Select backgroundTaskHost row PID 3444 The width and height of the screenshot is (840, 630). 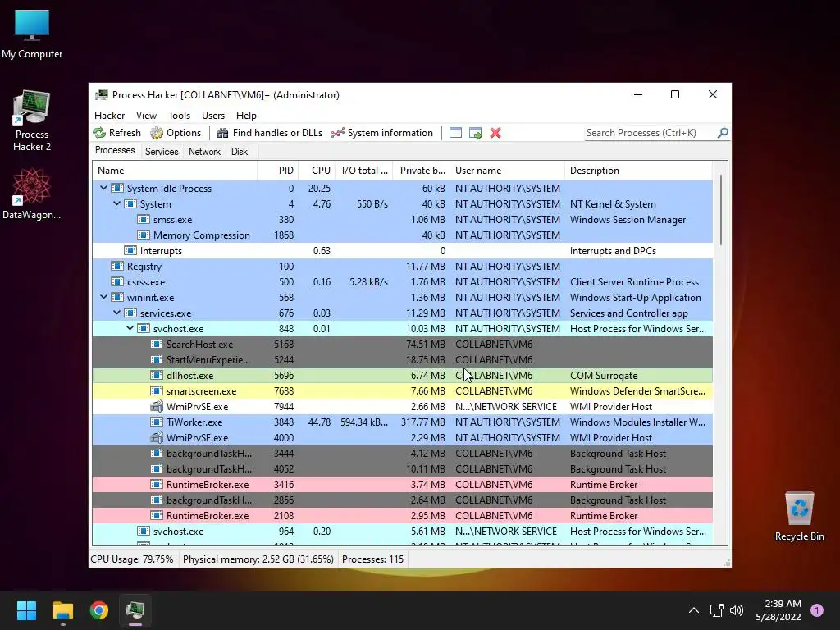tap(403, 453)
